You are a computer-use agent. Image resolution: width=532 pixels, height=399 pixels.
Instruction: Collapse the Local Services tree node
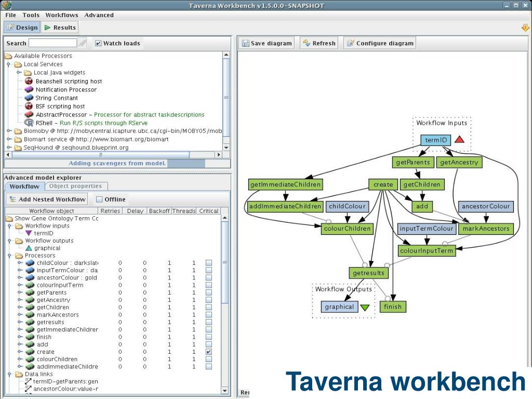tap(9, 64)
